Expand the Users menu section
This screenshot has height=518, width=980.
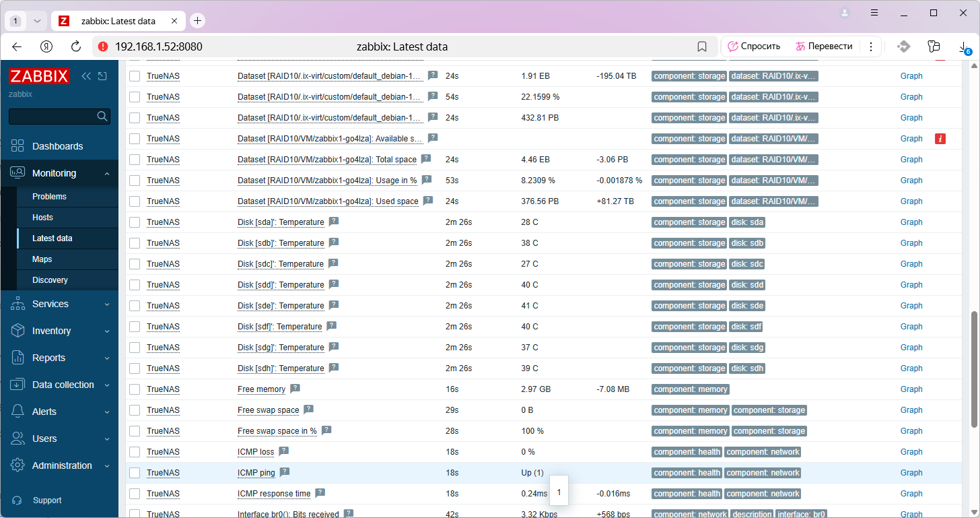[59, 439]
